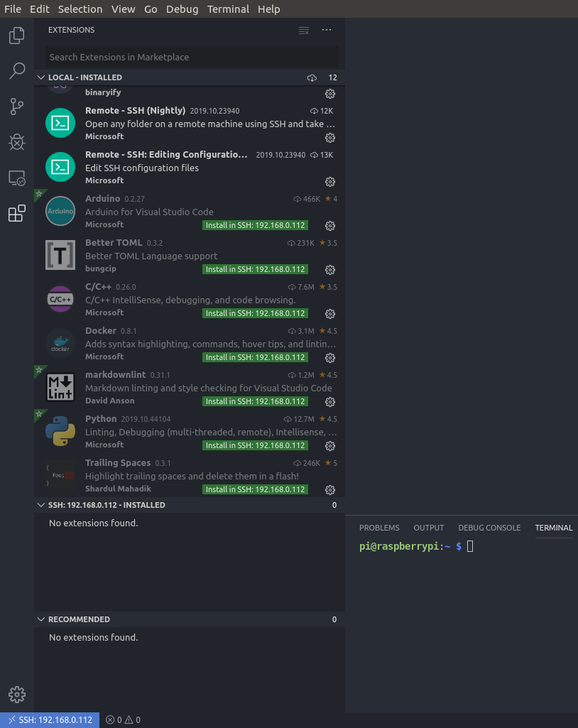Collapse the RECOMMENDED section
Viewport: 578px width, 728px height.
pos(41,619)
